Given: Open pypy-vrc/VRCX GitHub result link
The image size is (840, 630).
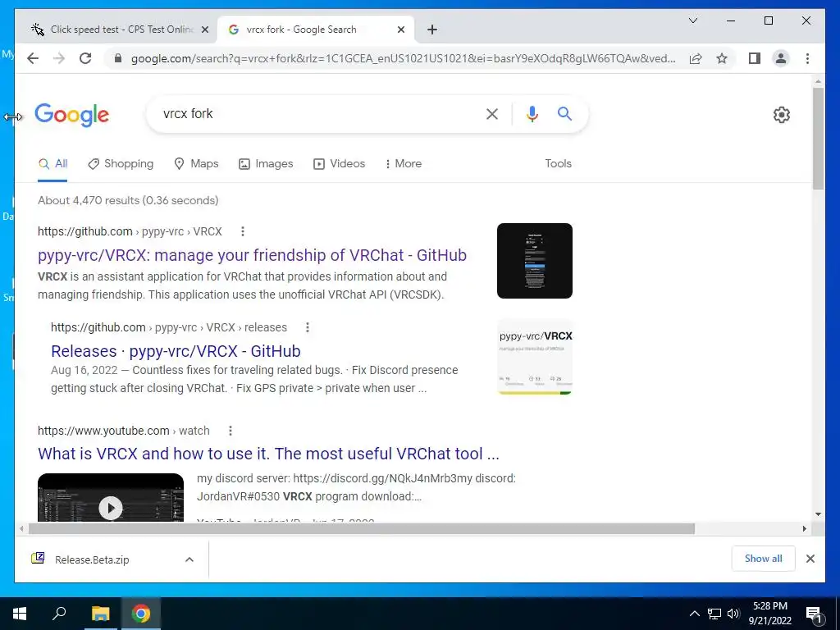Looking at the screenshot, I should pos(252,256).
